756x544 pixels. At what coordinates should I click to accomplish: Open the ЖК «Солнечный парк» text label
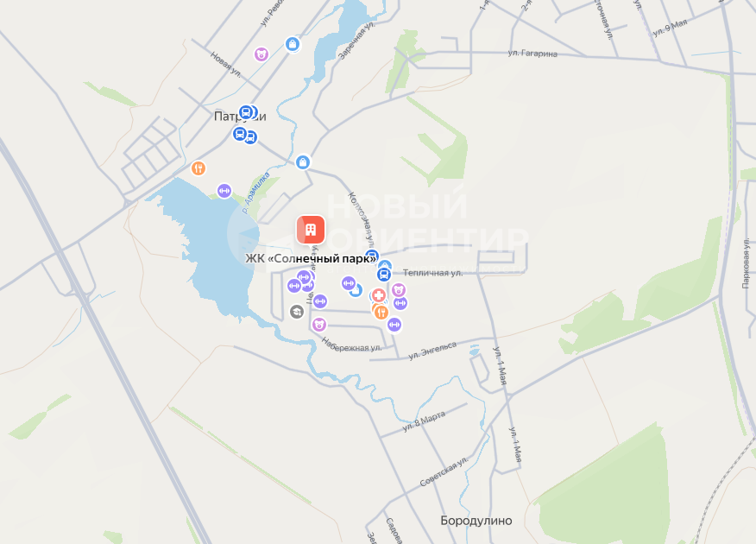(311, 258)
